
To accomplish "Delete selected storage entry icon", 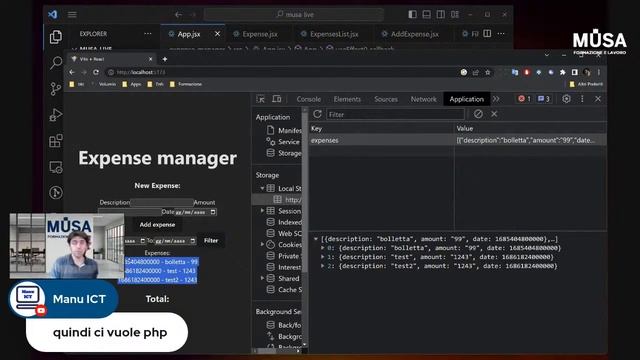I will click(494, 114).
